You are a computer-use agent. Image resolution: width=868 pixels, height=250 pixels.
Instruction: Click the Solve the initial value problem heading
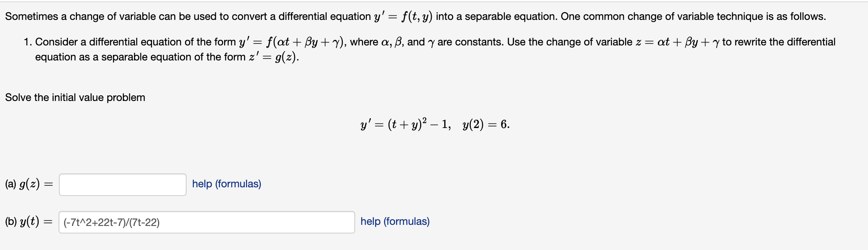74,98
